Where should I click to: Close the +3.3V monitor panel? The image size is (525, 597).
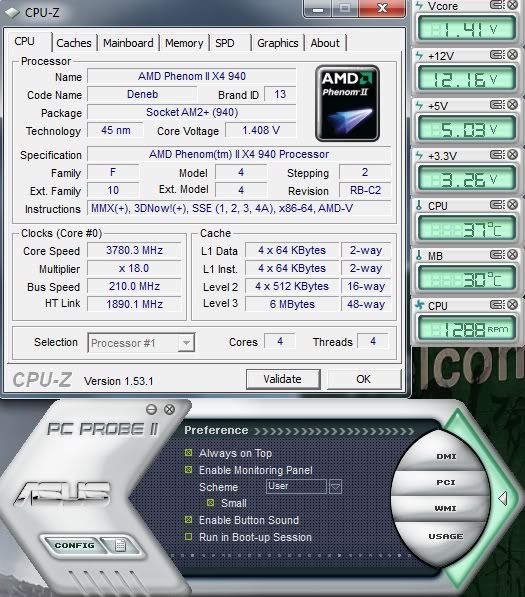pos(512,154)
